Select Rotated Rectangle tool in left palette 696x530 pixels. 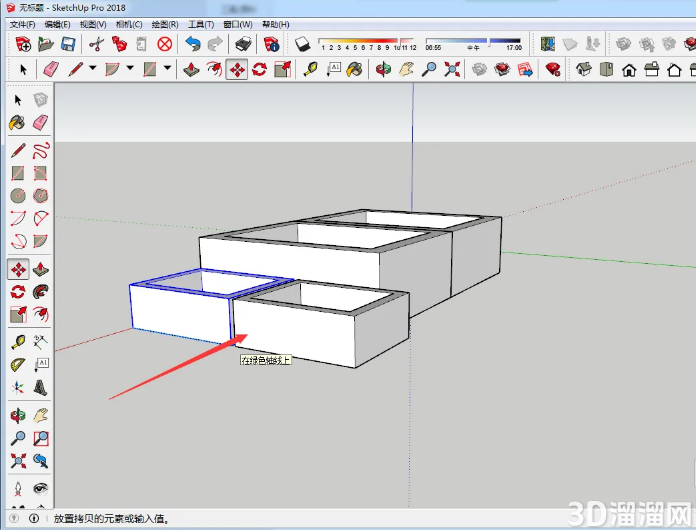click(x=40, y=173)
